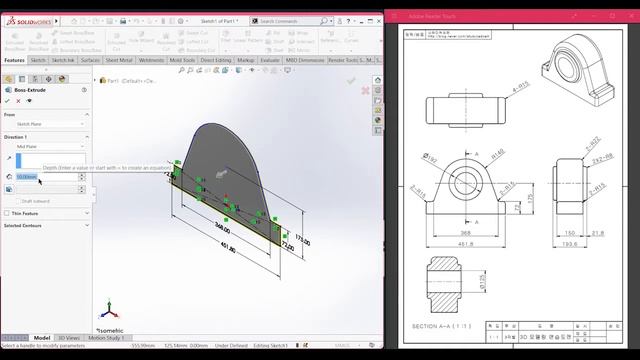Switch to the Weldments tab
640x360 pixels.
click(x=151, y=60)
